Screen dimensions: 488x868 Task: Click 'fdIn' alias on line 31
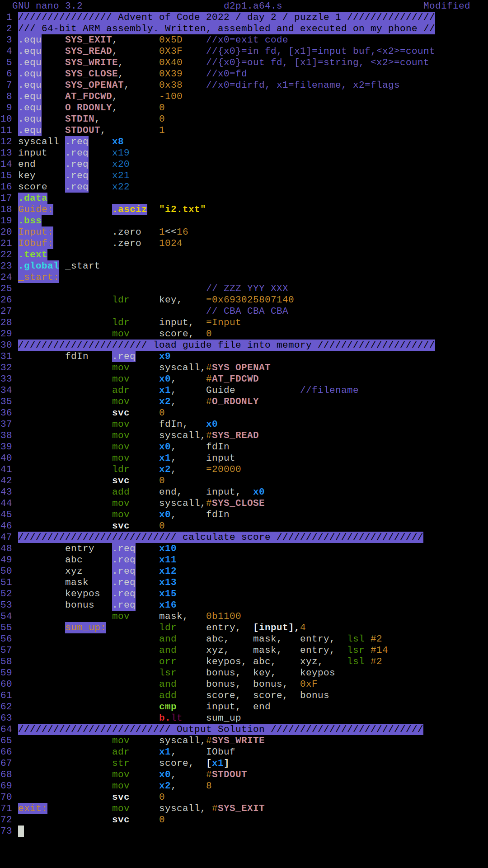pos(77,356)
